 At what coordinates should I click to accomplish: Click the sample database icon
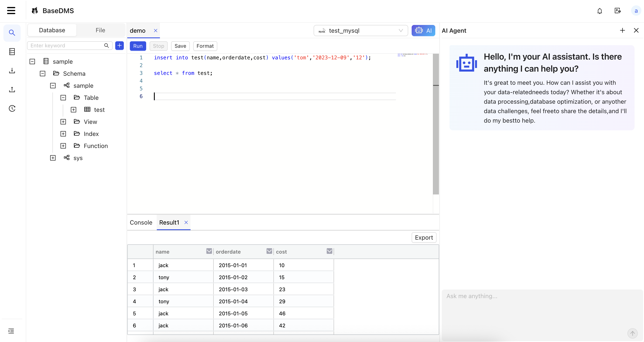point(46,61)
